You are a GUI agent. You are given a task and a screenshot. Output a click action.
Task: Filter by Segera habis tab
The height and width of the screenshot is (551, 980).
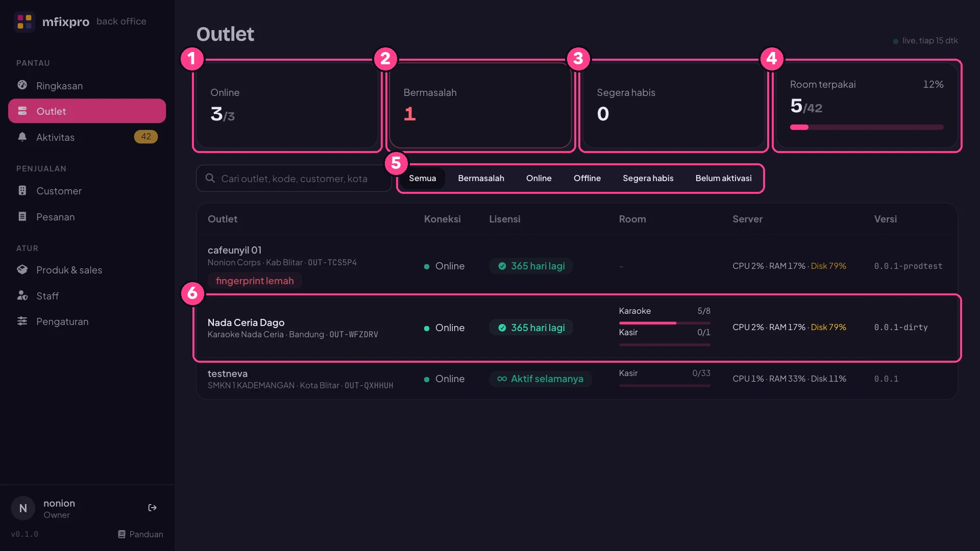click(648, 178)
